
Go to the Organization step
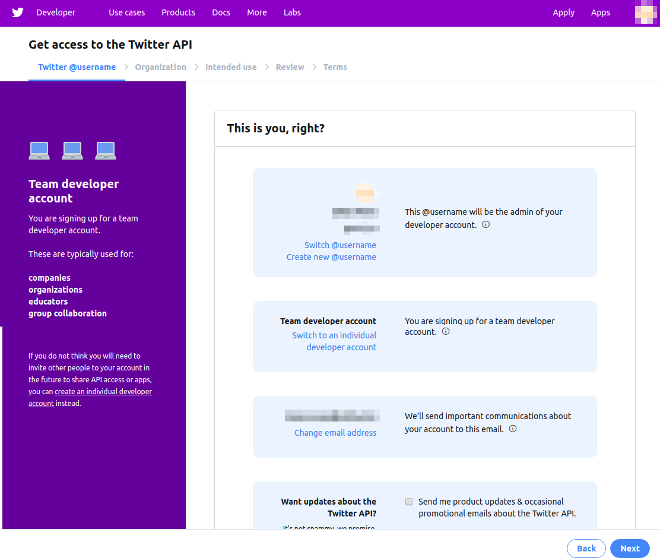click(160, 67)
